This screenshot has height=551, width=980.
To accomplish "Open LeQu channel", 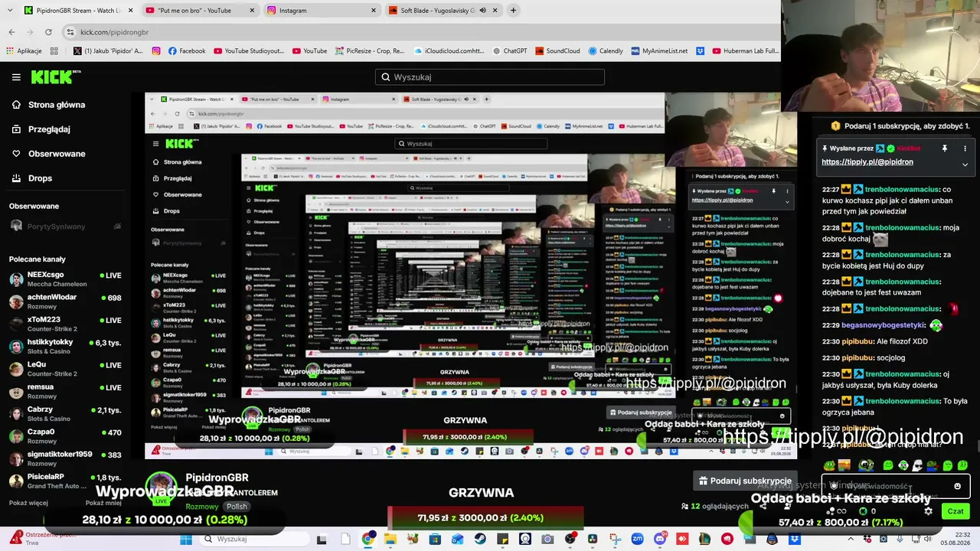I will pyautogui.click(x=65, y=368).
